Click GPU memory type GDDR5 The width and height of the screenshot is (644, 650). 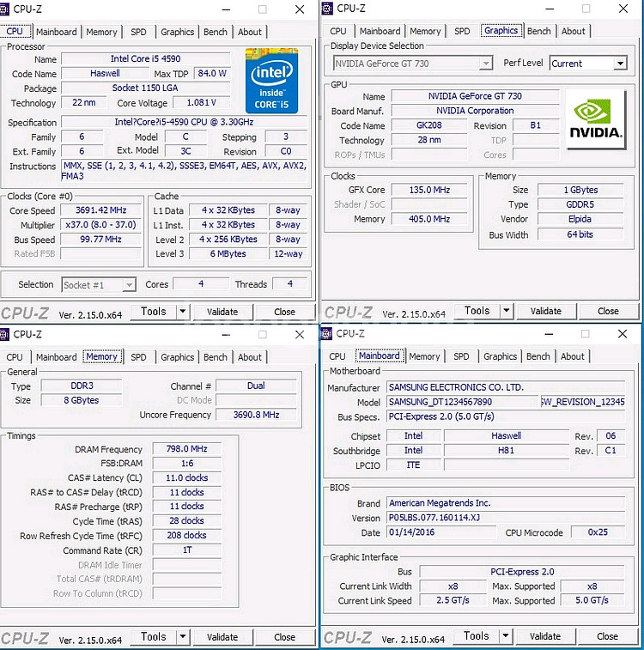pyautogui.click(x=580, y=204)
